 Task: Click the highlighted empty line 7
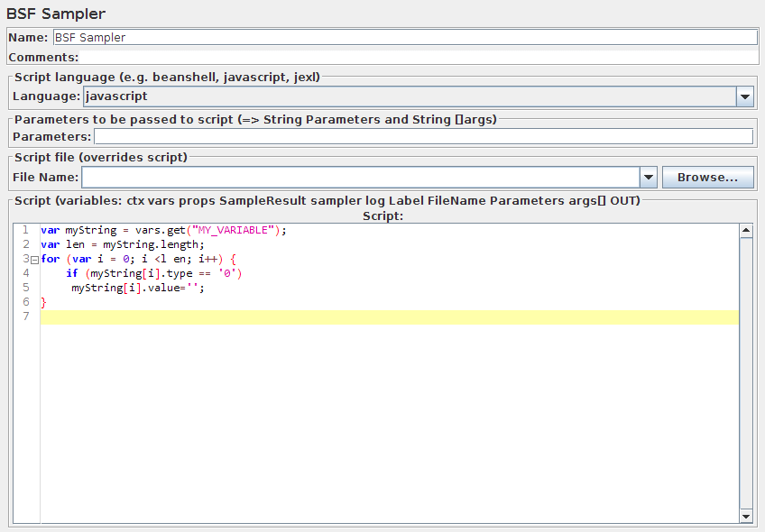tap(388, 316)
